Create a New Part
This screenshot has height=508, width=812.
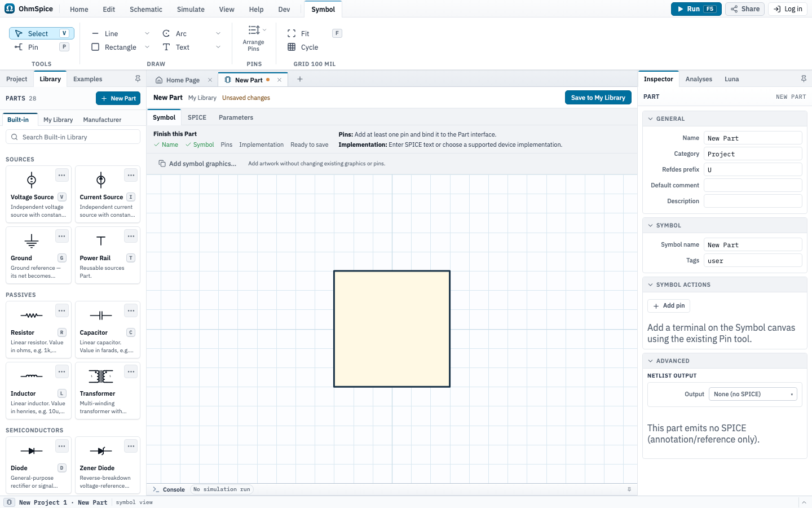118,98
